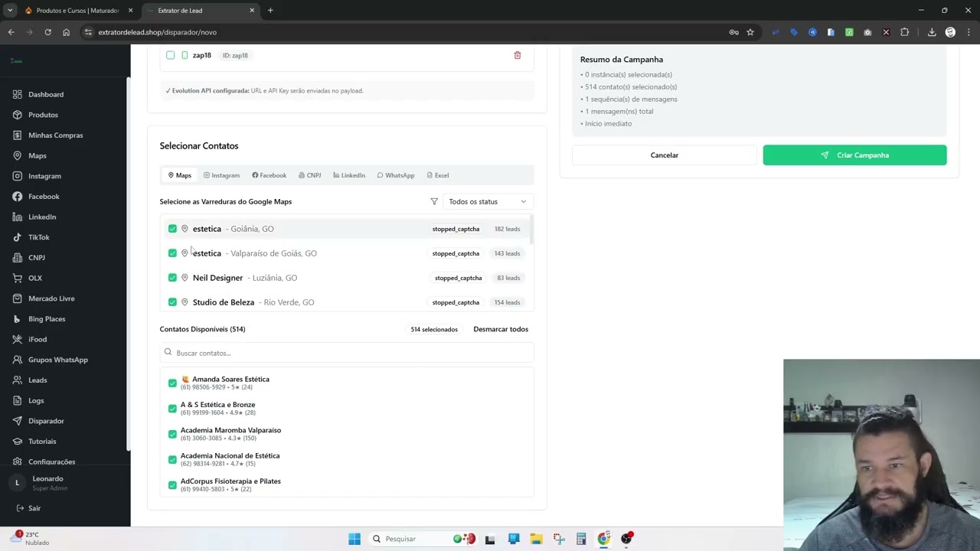Uncheck Studio de Beleza Rio Verde scan
980x551 pixels.
tap(172, 302)
